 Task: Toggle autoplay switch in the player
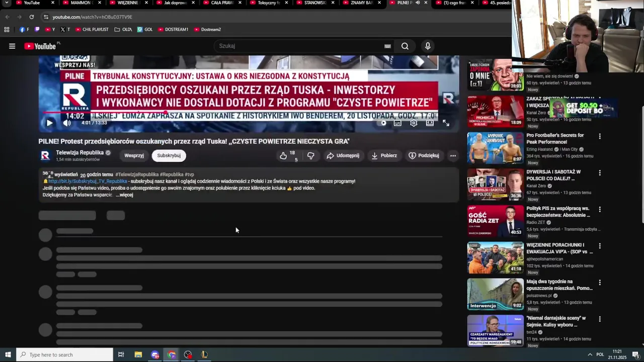(383, 123)
